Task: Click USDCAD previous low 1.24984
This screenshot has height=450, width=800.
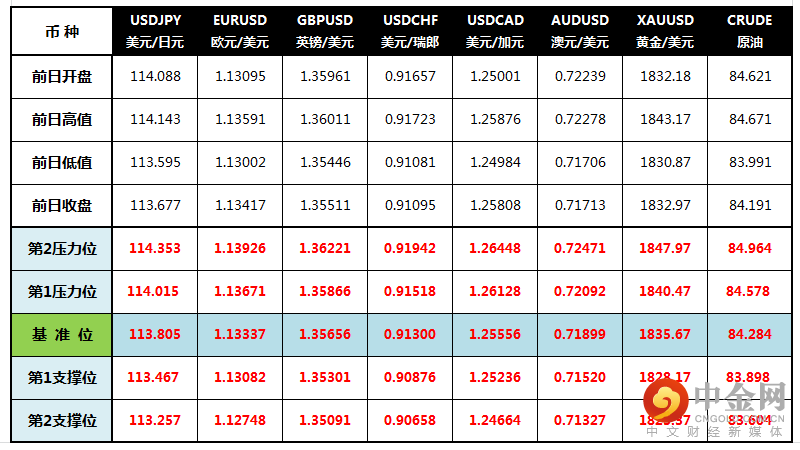Action: 495,162
